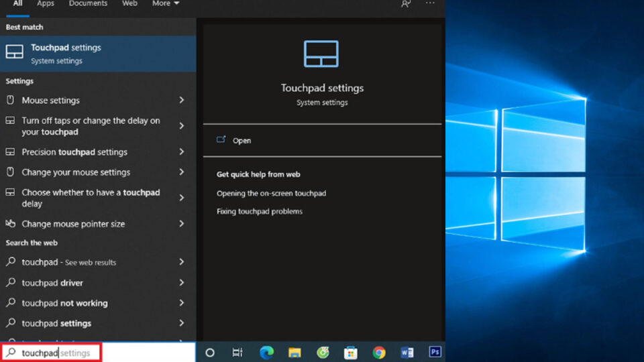Click icon beside Turn off taps result
This screenshot has width=644, height=362.
(10, 120)
